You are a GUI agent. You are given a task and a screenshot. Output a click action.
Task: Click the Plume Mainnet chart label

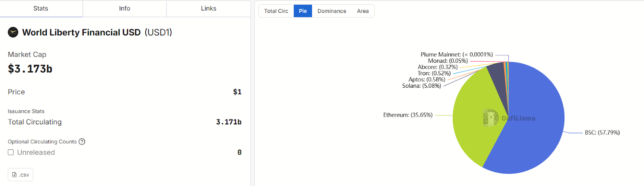tap(456, 54)
